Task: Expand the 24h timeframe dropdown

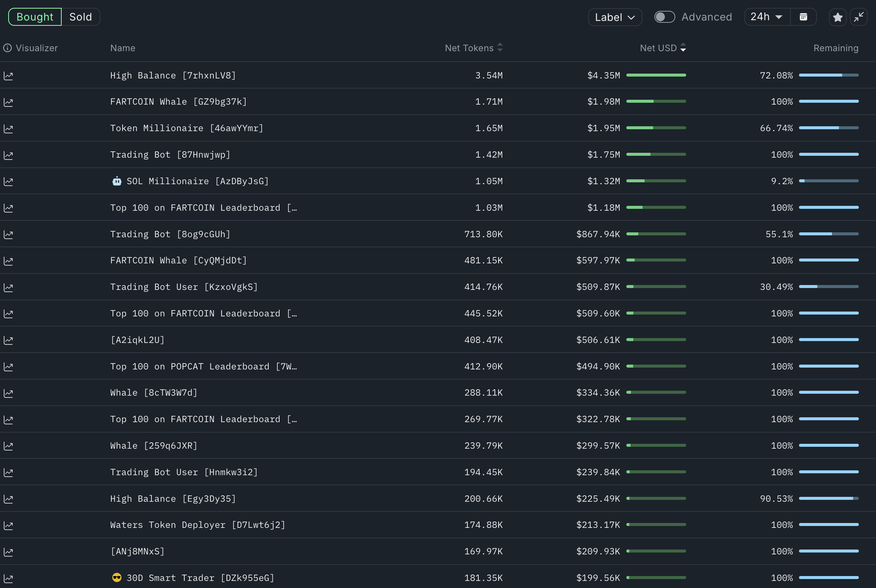Action: pyautogui.click(x=766, y=17)
